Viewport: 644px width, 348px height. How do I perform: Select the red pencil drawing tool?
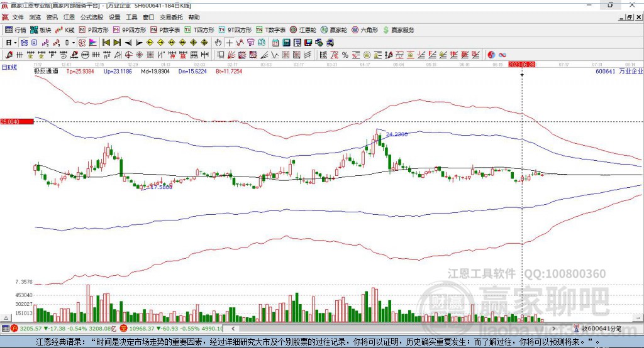[x=9, y=55]
